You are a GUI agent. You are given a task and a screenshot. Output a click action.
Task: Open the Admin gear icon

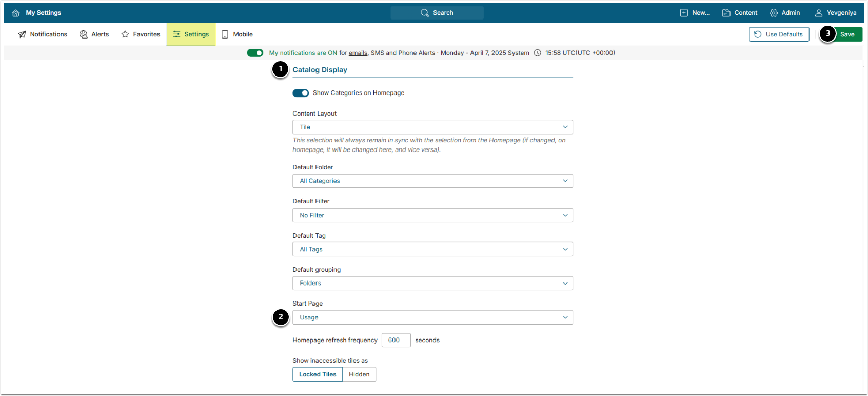[x=773, y=13]
